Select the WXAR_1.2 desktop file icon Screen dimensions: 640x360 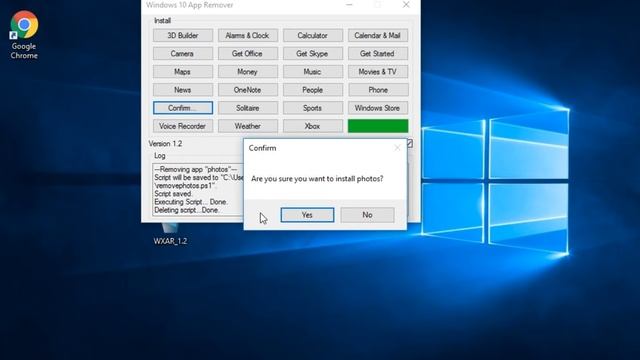[170, 234]
